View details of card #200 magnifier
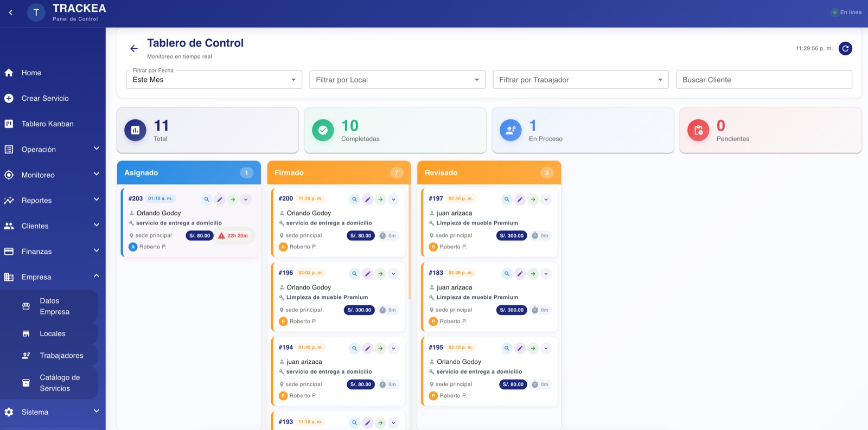Image resolution: width=868 pixels, height=430 pixels. (355, 200)
